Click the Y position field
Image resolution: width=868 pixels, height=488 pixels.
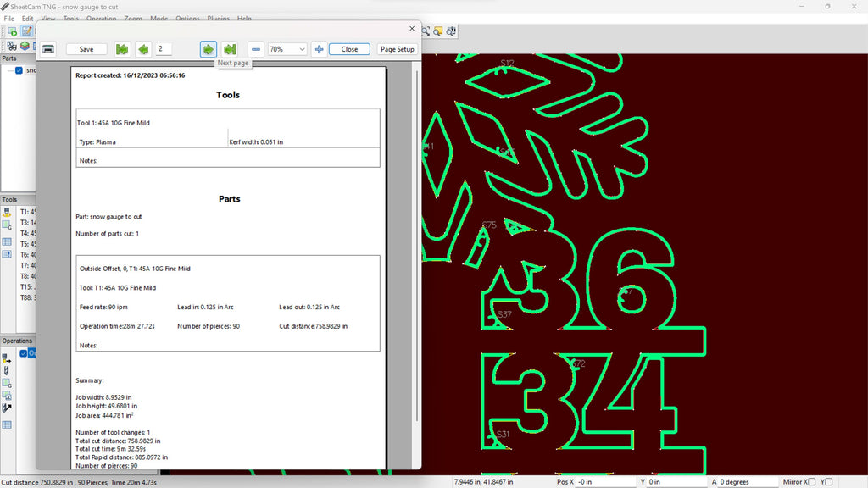pos(676,482)
